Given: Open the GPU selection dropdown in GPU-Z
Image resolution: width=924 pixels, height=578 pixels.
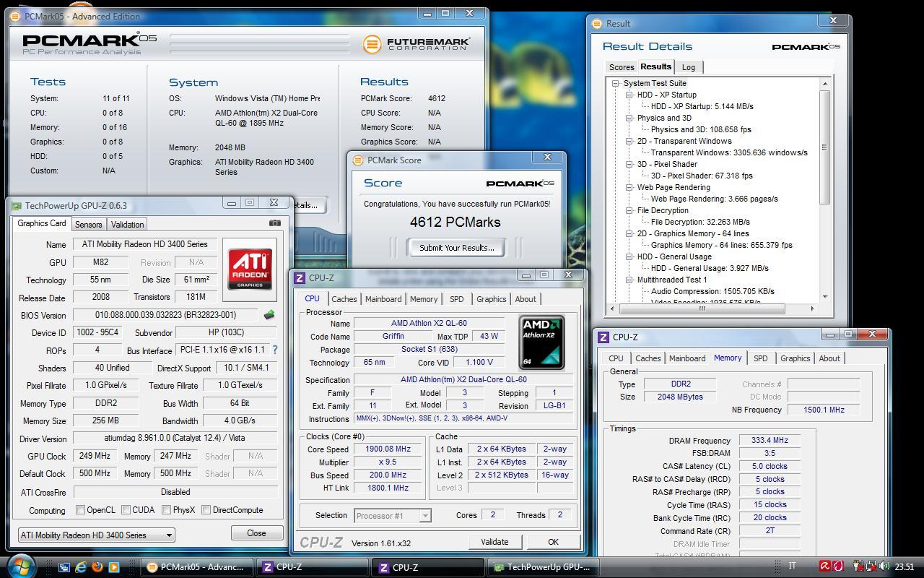Looking at the screenshot, I should coord(96,535).
